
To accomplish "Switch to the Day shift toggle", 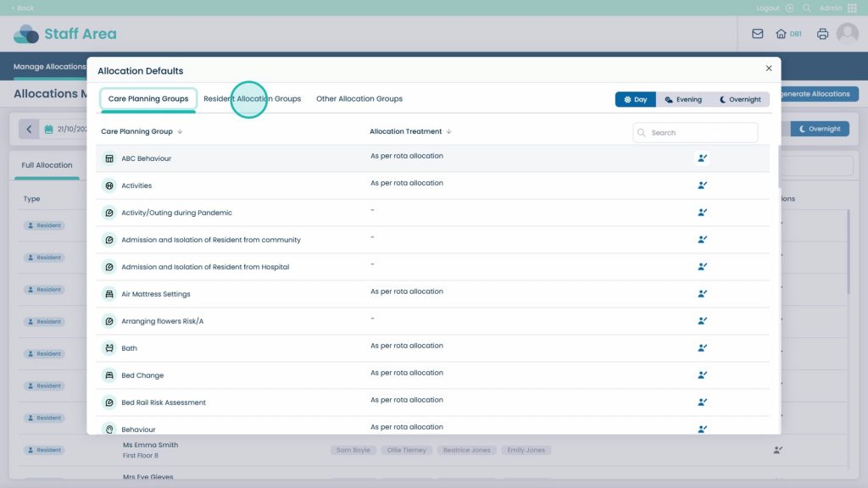I will [636, 99].
